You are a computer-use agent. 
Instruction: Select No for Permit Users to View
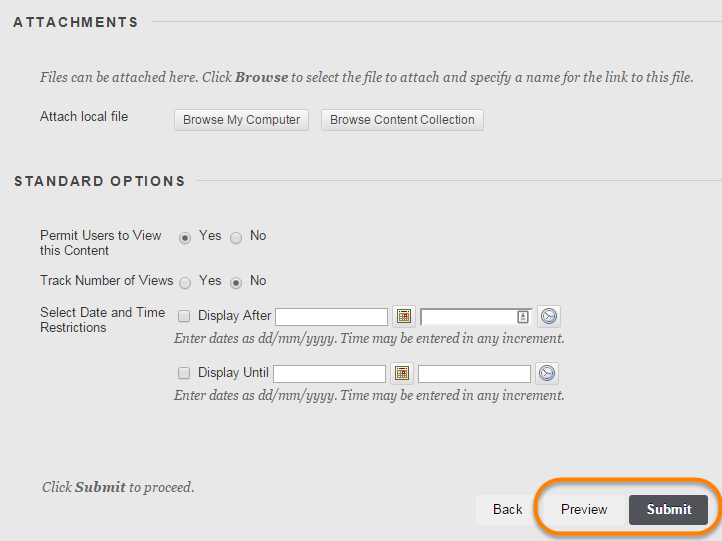pos(236,238)
